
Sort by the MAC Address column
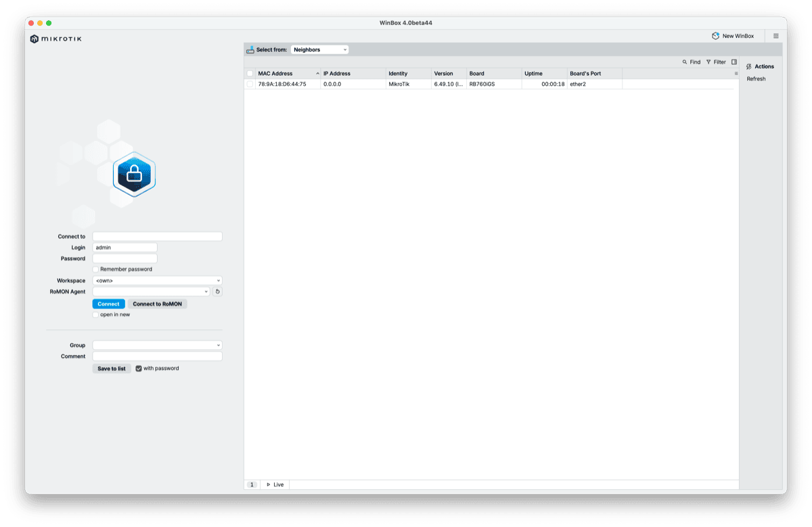click(274, 73)
